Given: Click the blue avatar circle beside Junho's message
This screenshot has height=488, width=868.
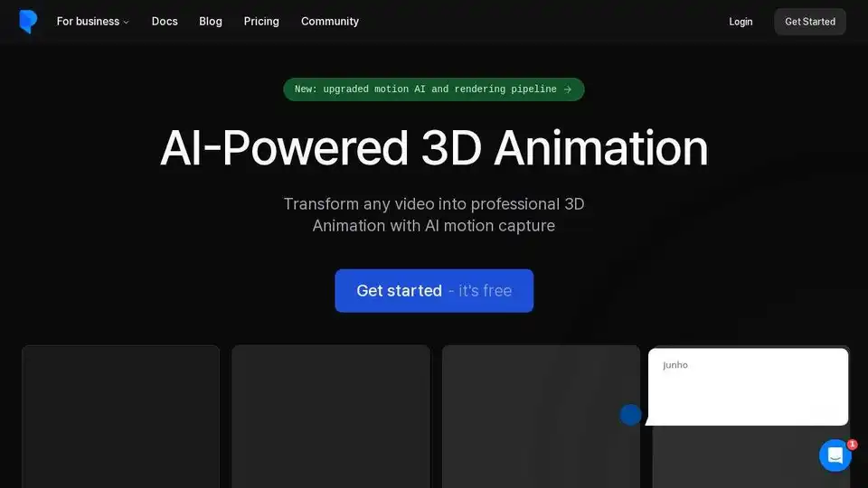Looking at the screenshot, I should point(630,415).
